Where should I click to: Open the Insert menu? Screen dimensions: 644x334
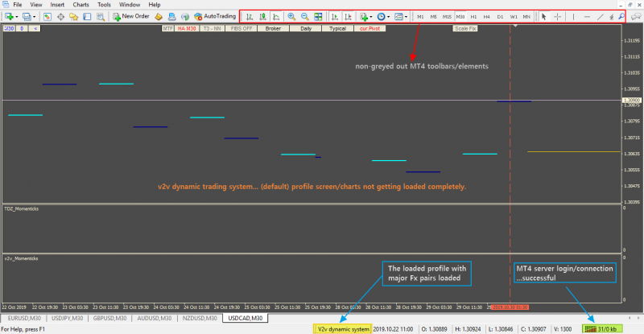(57, 5)
